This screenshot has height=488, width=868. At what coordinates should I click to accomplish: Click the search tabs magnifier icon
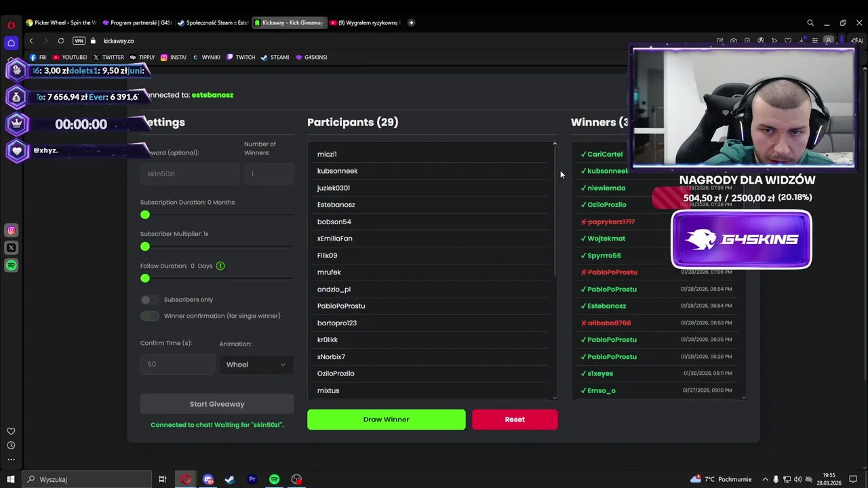point(810,22)
